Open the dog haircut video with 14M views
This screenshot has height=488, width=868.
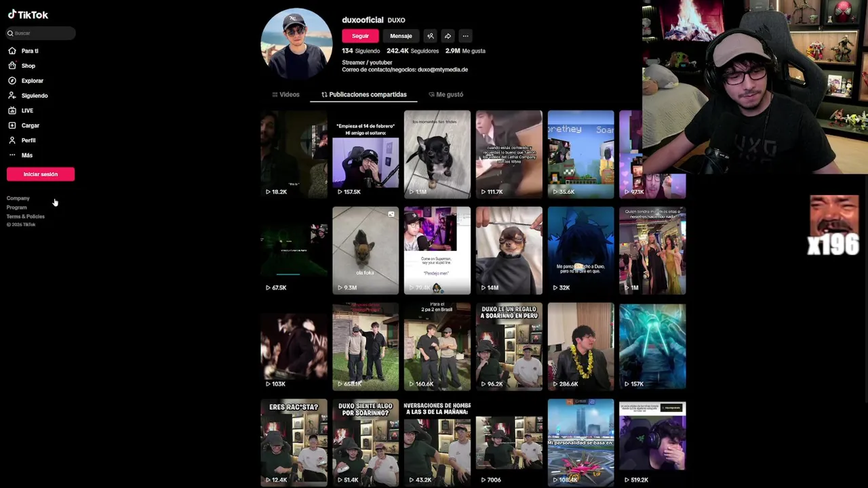pos(509,250)
